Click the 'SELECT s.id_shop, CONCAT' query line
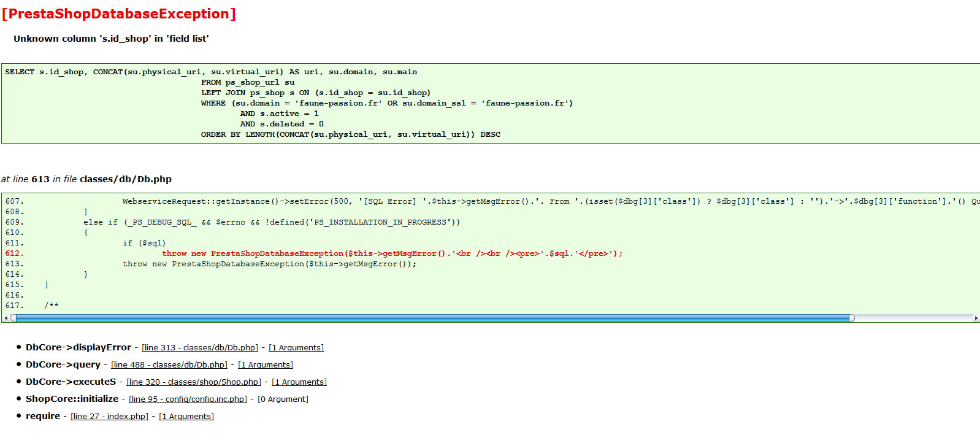This screenshot has height=443, width=980. pyautogui.click(x=211, y=72)
